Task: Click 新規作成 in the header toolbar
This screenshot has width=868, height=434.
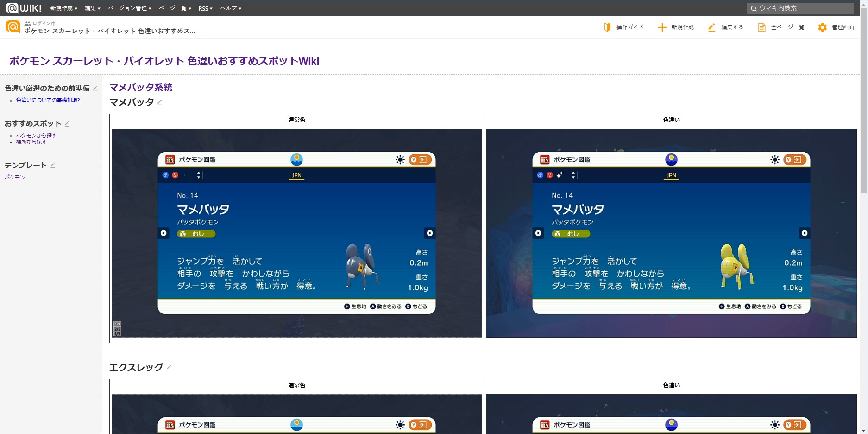Action: [x=683, y=27]
